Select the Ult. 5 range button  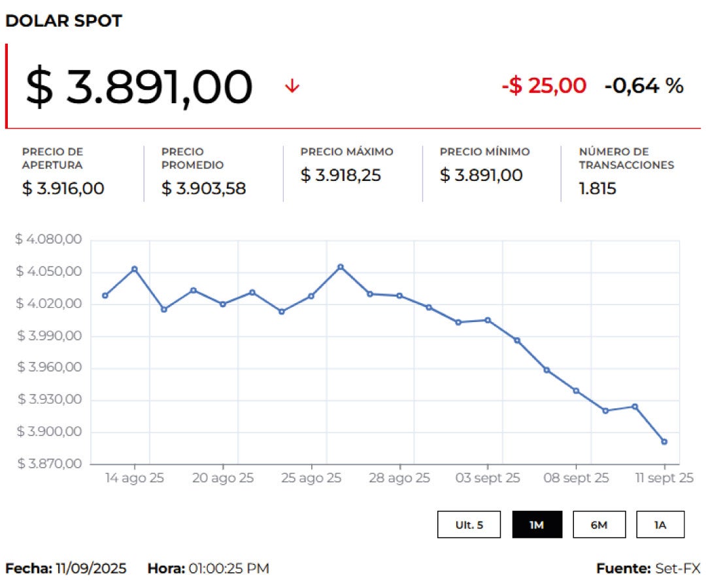pos(469,525)
